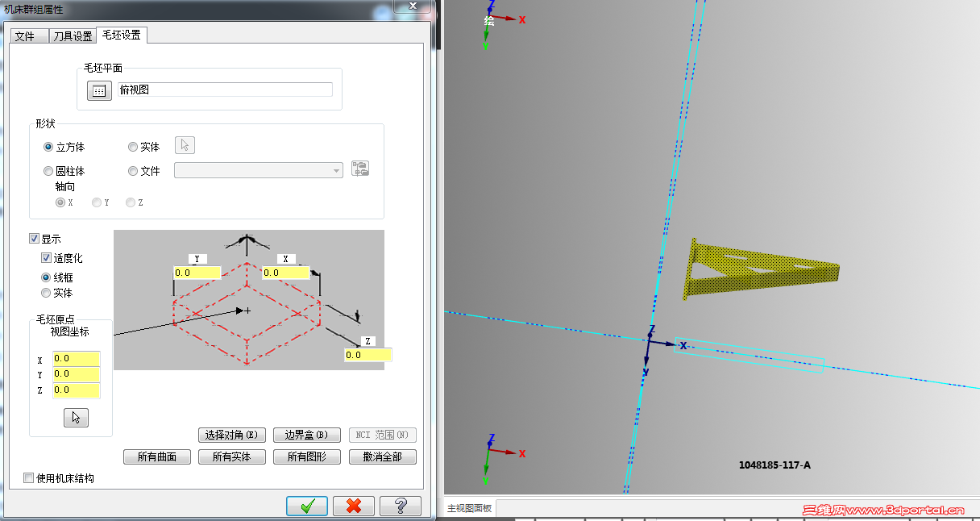Enable 使用机床结构 checkbox
This screenshot has width=980, height=521.
coord(29,478)
